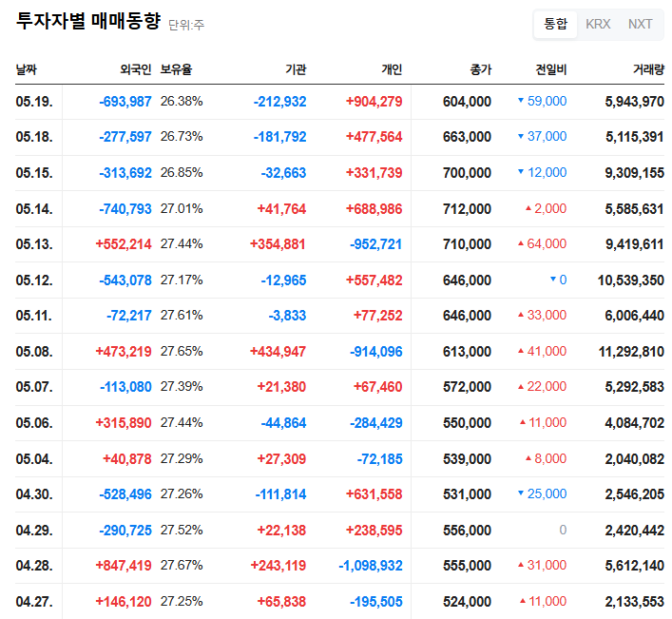This screenshot has height=619, width=672.
Task: Click the 25,000 price change
Action: pyautogui.click(x=542, y=493)
